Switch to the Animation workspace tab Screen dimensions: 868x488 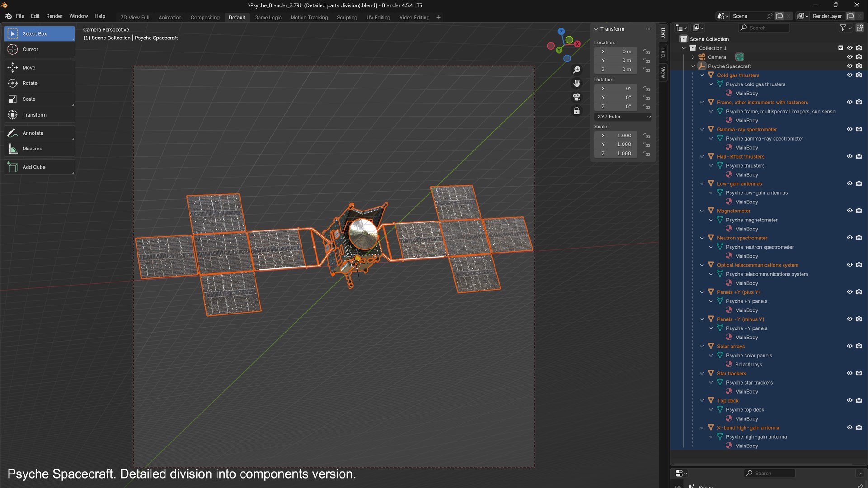point(170,18)
